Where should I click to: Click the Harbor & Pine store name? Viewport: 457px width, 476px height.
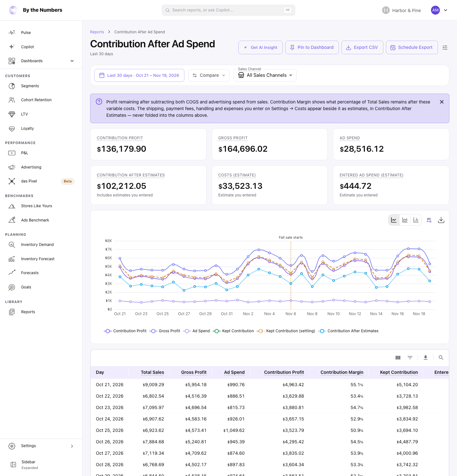[x=407, y=10]
